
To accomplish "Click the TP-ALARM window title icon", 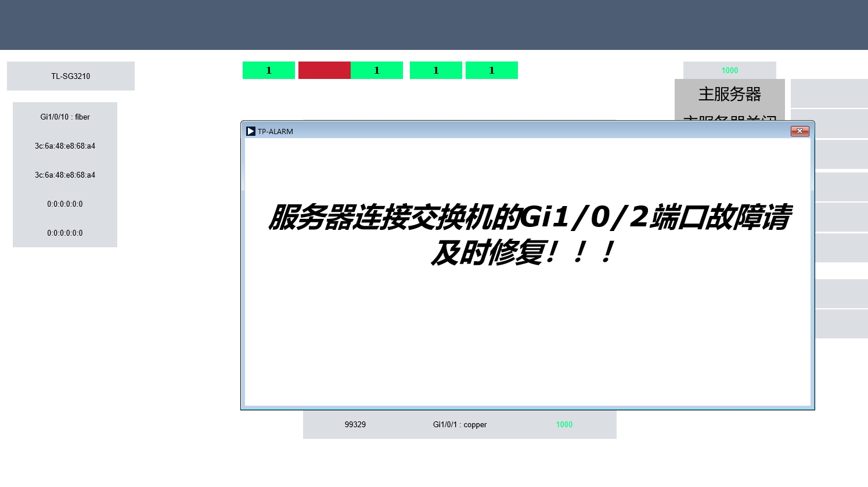I will pos(251,131).
